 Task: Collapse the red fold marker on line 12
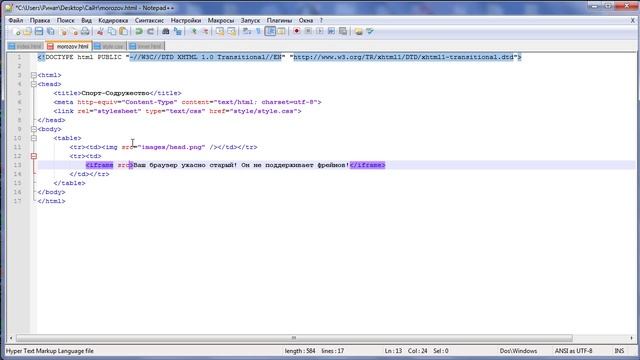pos(34,156)
